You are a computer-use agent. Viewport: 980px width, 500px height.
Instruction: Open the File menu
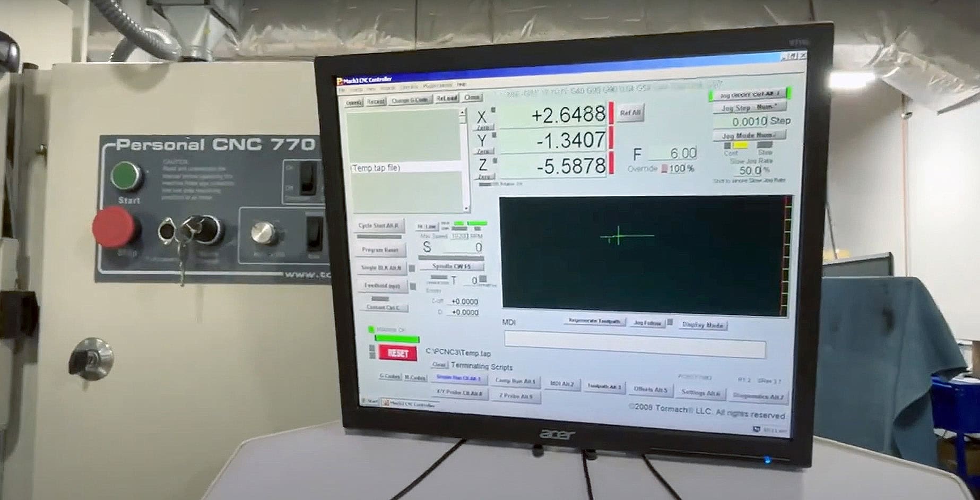tap(342, 90)
